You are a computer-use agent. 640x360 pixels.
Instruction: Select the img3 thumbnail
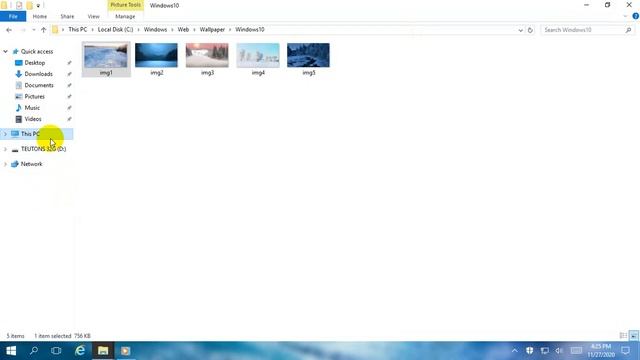[x=207, y=59]
